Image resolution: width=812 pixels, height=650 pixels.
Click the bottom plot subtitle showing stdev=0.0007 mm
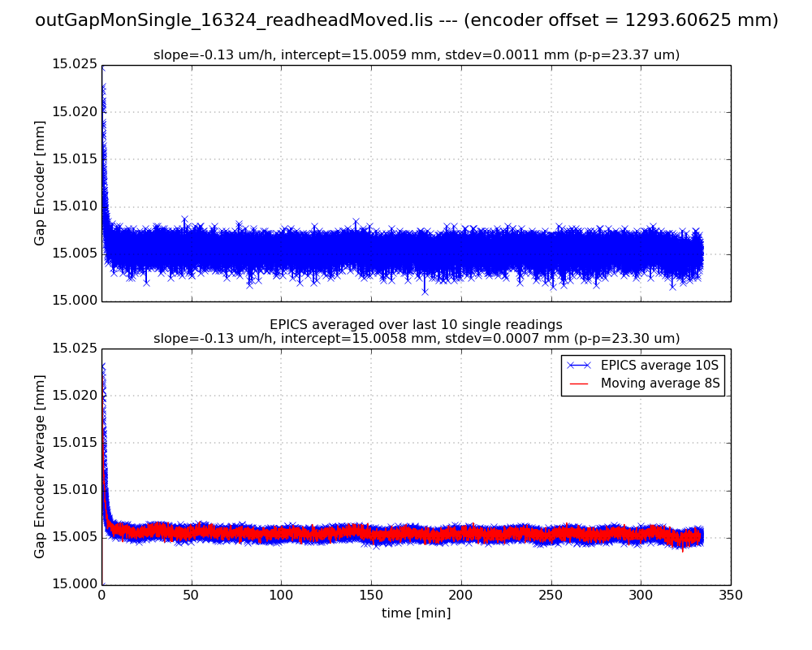coord(416,339)
